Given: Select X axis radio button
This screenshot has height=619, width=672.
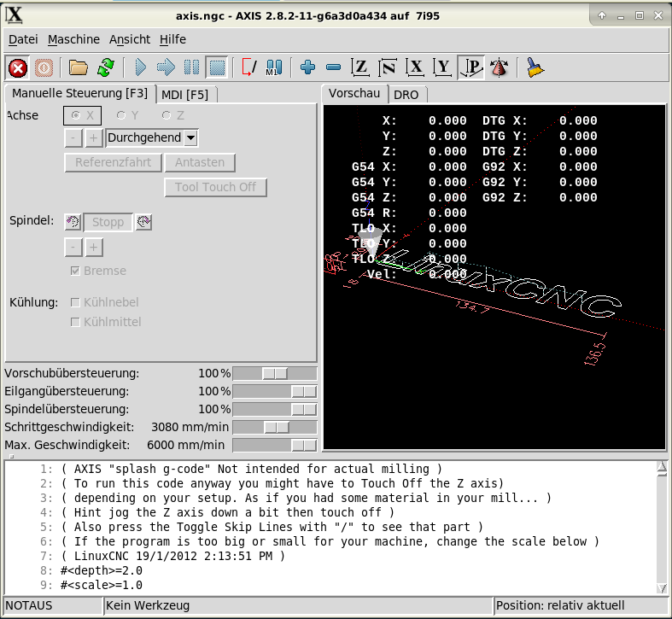Looking at the screenshot, I should [x=82, y=115].
